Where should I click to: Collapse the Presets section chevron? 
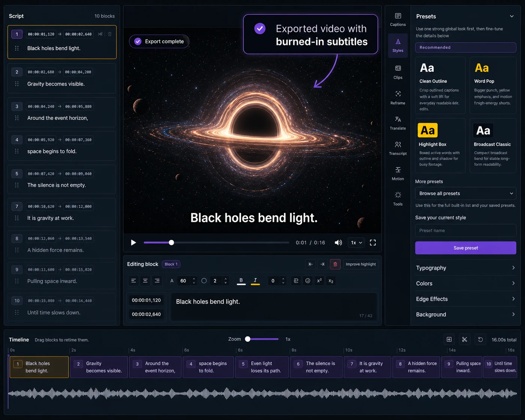pos(512,16)
